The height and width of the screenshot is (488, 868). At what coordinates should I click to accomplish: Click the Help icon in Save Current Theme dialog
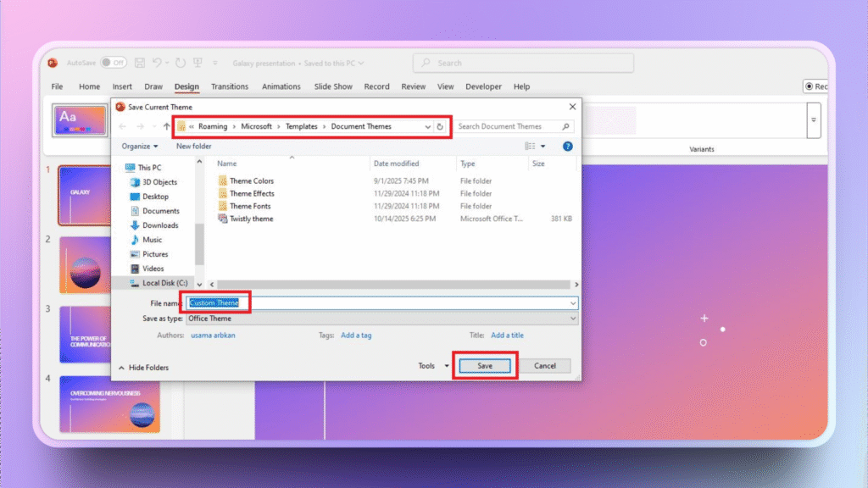568,146
